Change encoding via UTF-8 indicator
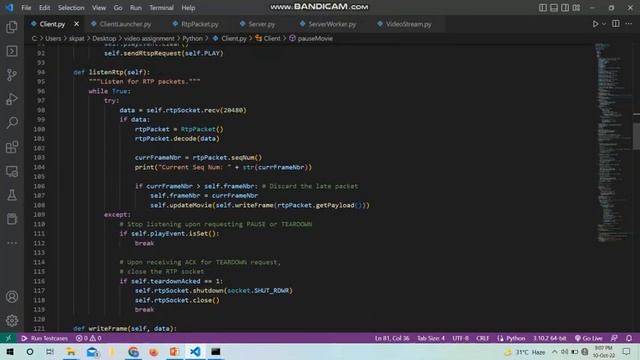 coord(460,338)
